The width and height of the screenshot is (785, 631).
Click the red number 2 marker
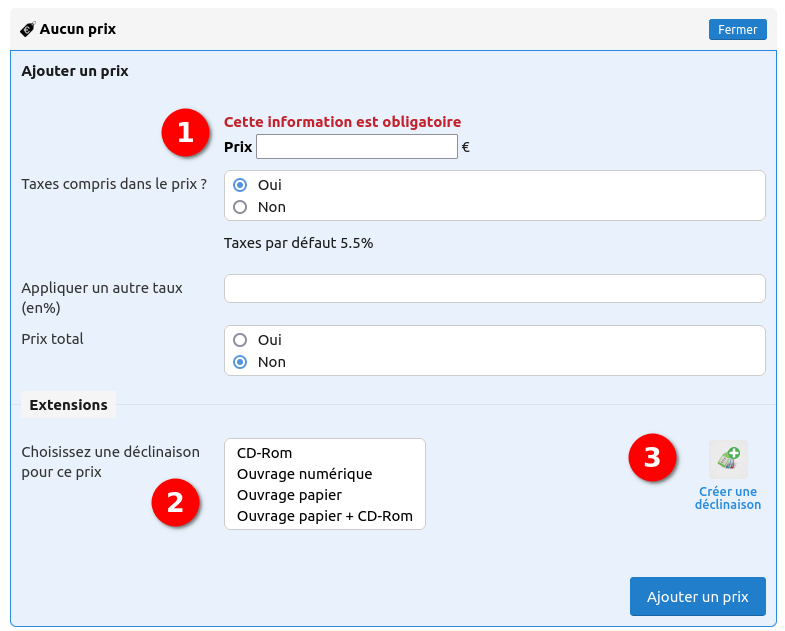coord(175,502)
